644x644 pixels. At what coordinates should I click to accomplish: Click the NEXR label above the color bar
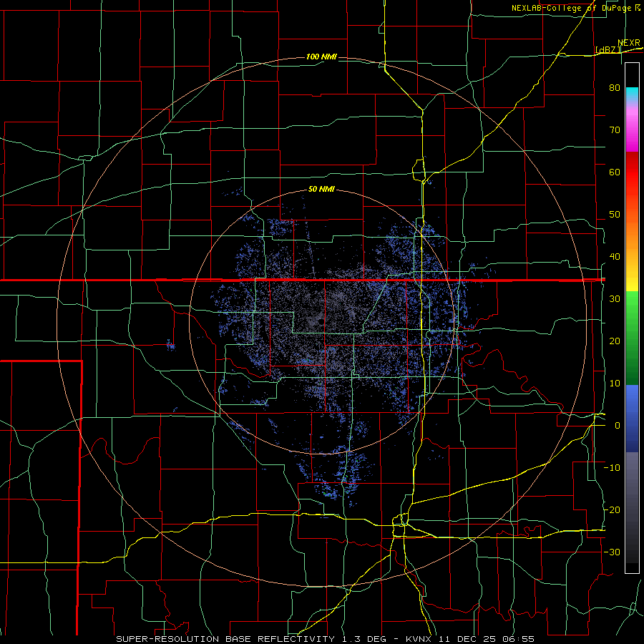click(629, 43)
